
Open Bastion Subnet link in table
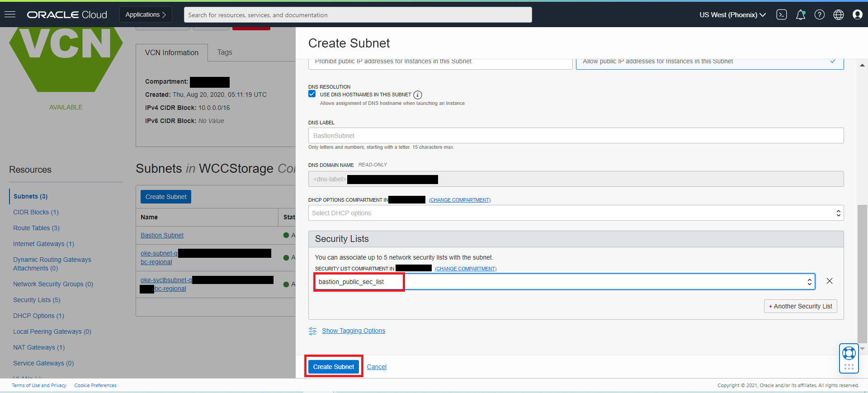point(162,235)
